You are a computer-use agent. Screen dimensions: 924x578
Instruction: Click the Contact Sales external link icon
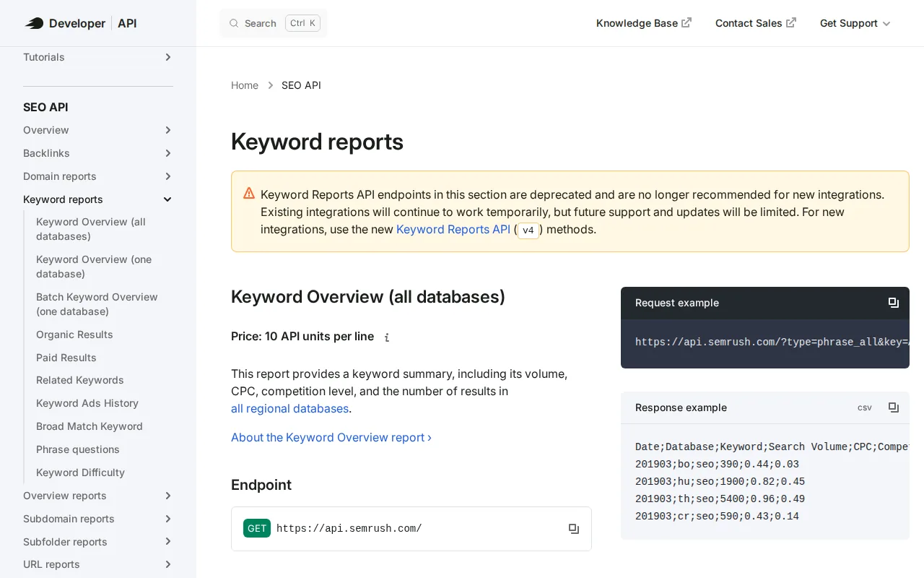[791, 22]
